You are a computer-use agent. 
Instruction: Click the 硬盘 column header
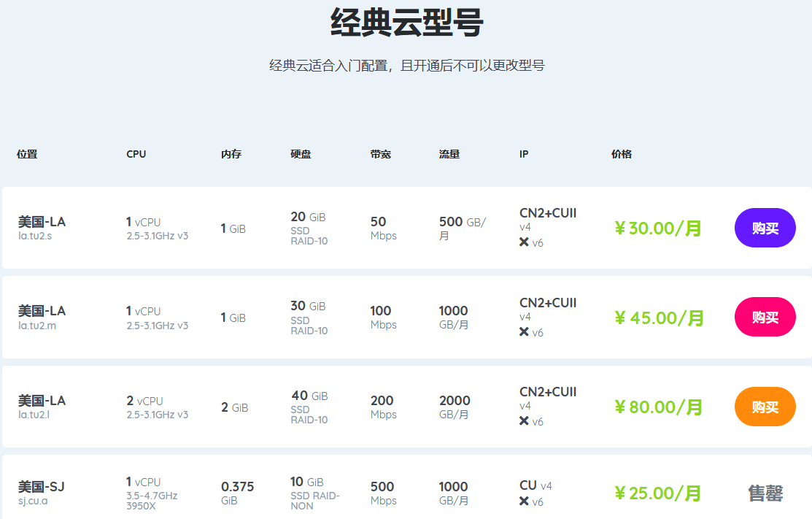coord(301,154)
